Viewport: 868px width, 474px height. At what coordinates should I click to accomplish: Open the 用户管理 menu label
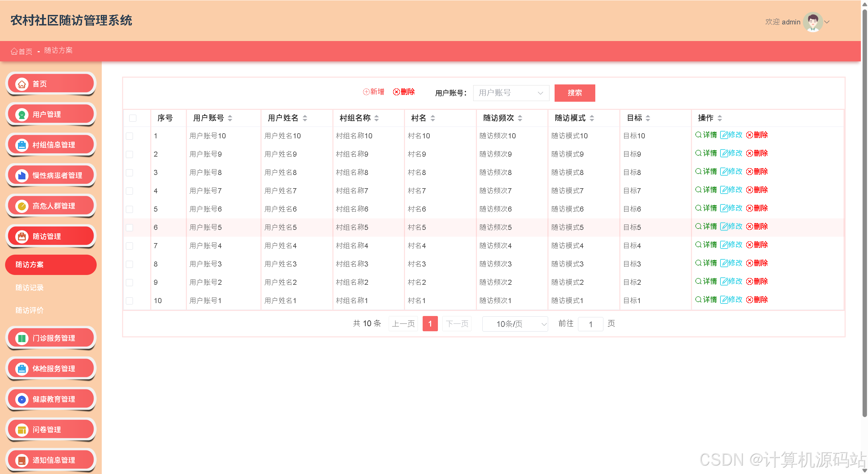(47, 114)
